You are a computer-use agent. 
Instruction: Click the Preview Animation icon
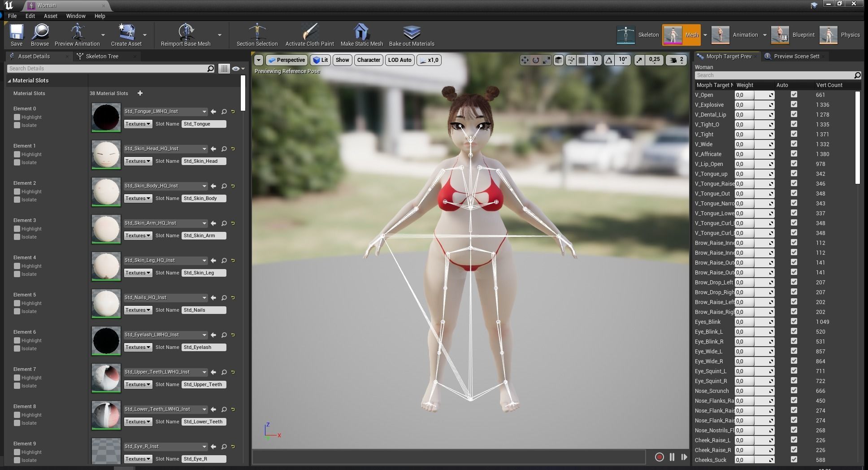[77, 35]
